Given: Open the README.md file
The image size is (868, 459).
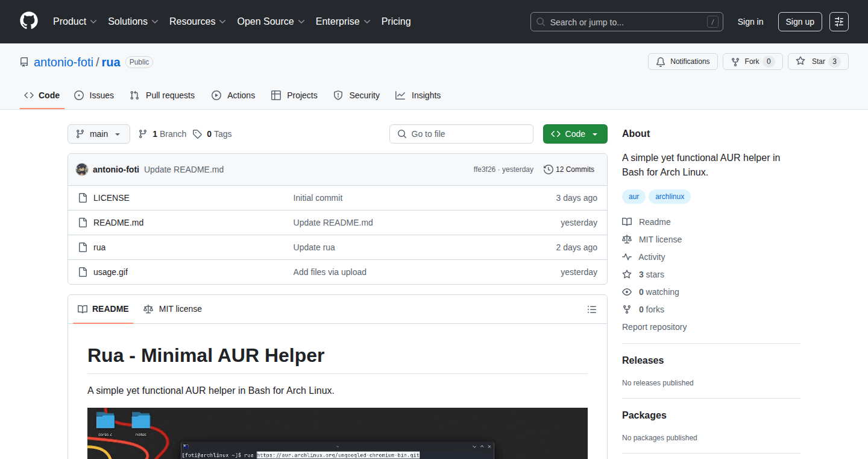Looking at the screenshot, I should pyautogui.click(x=119, y=223).
